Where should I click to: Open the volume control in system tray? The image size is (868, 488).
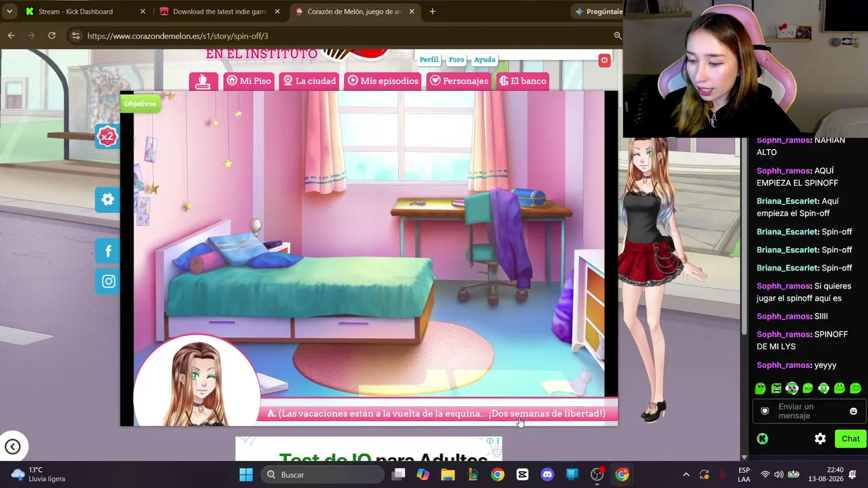click(778, 474)
